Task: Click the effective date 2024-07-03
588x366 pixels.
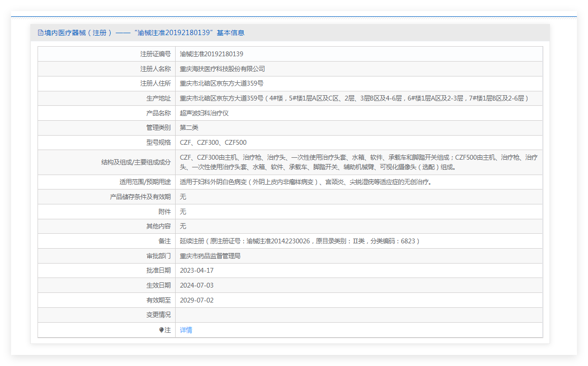Action: point(197,285)
